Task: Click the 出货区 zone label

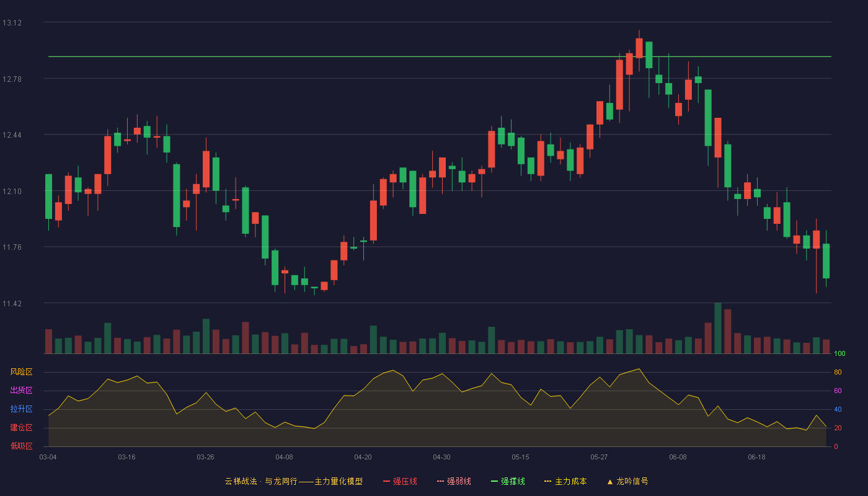Action: 21,391
